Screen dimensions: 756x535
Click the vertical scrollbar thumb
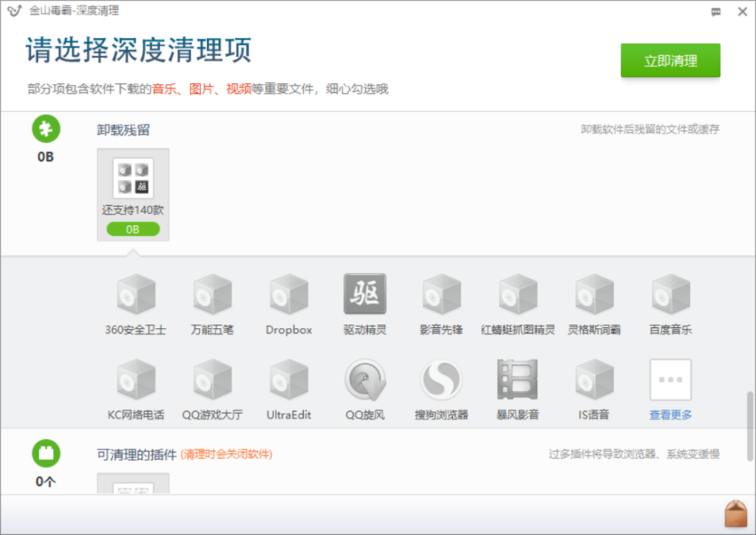pos(750,425)
